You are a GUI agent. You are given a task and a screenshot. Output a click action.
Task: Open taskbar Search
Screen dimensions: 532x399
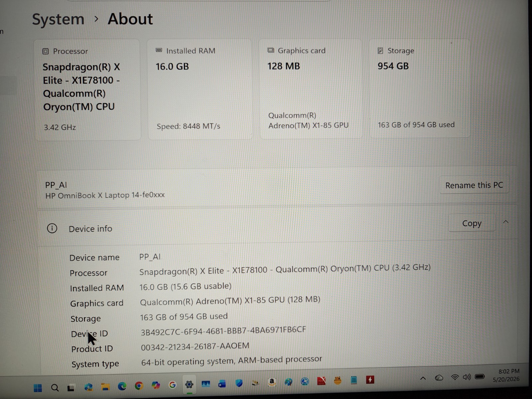[55, 388]
